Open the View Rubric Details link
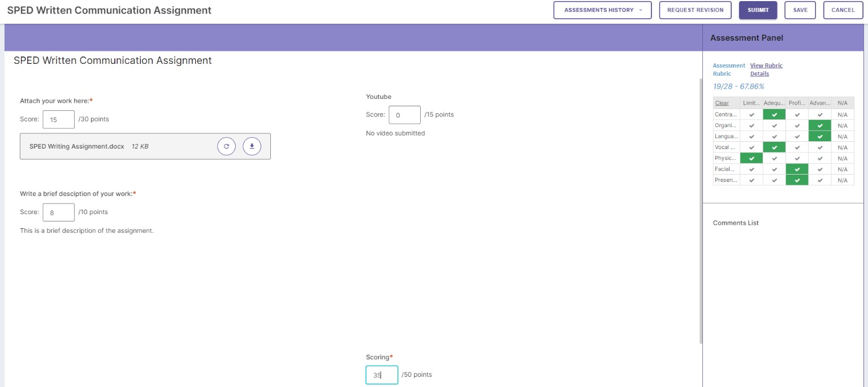 click(x=766, y=69)
